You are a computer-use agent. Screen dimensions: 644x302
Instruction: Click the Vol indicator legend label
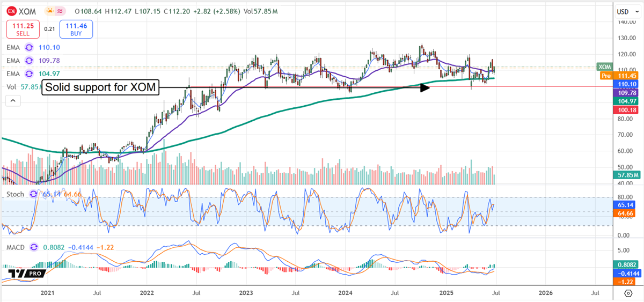click(x=11, y=87)
